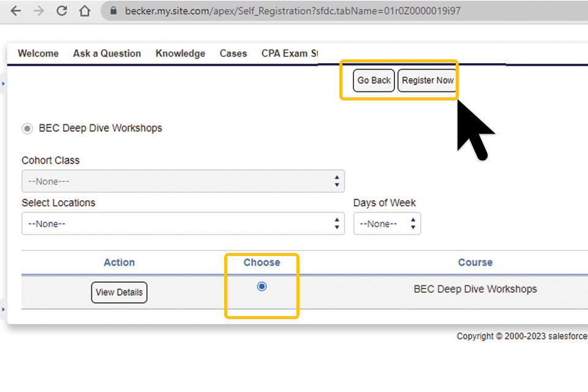Click the Course column header
Screen dimensions: 588x392
pos(475,262)
